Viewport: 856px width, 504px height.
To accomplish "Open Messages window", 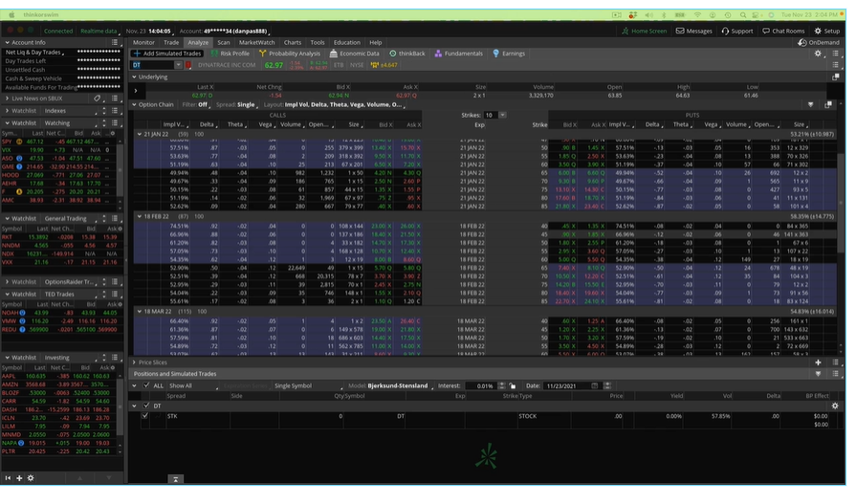I will pyautogui.click(x=693, y=32).
